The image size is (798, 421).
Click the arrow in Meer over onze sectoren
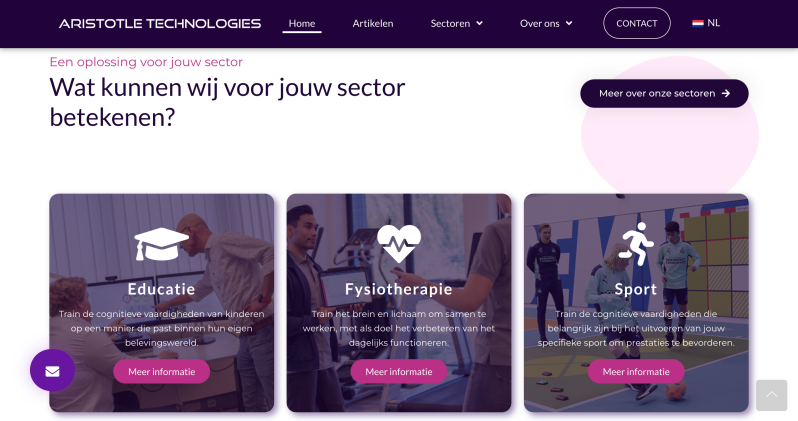click(x=726, y=93)
